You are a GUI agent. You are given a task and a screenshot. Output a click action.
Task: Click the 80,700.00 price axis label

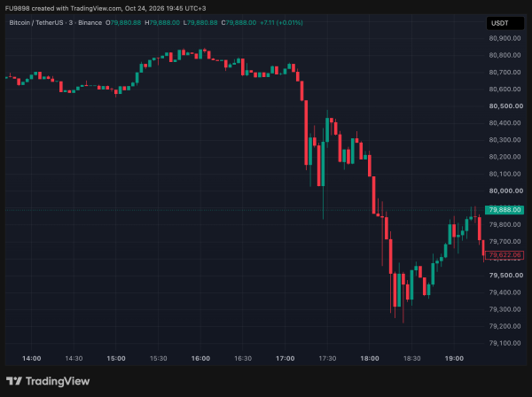(x=505, y=72)
